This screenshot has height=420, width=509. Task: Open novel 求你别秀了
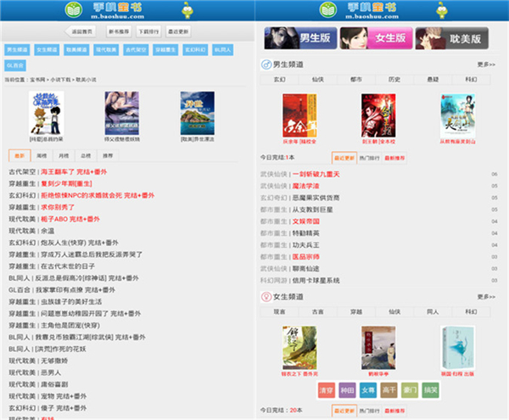click(x=58, y=207)
